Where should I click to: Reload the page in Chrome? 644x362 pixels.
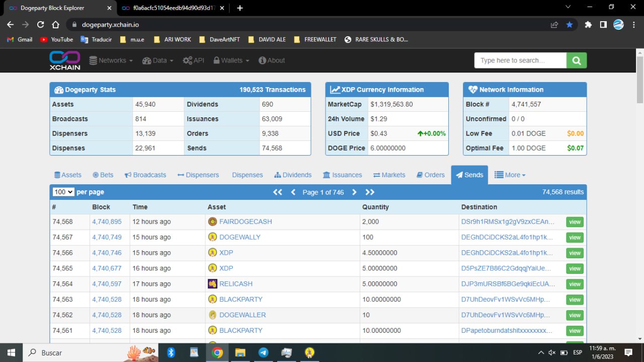[x=41, y=24]
